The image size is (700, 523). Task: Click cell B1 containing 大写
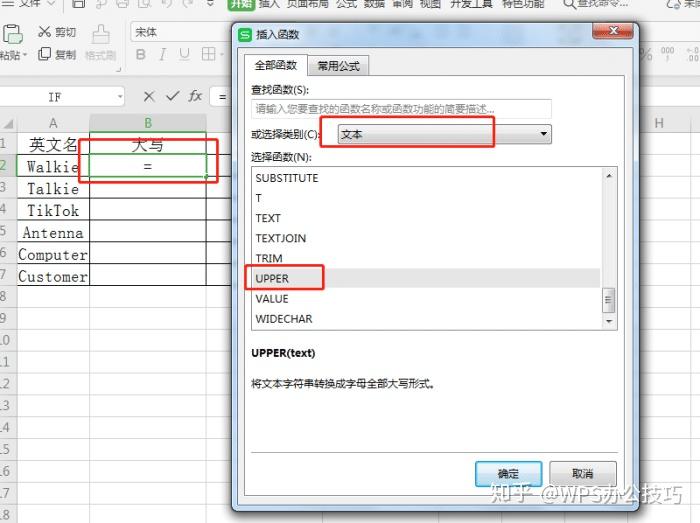click(148, 144)
